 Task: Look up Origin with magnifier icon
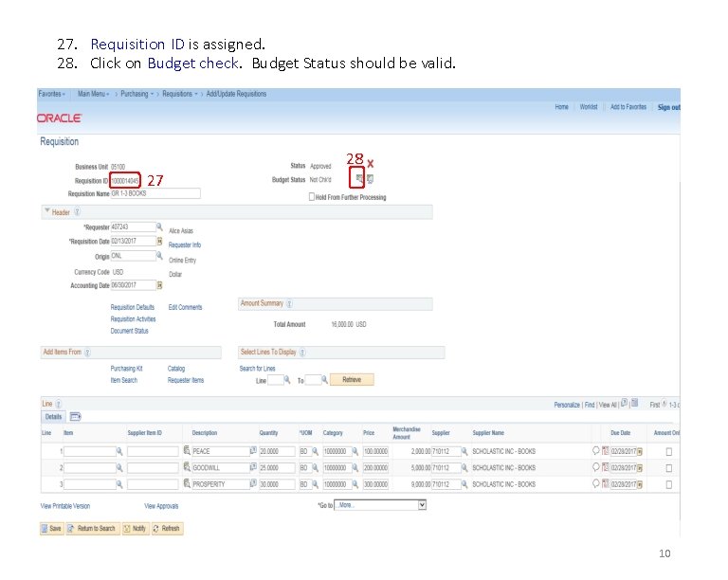click(159, 256)
